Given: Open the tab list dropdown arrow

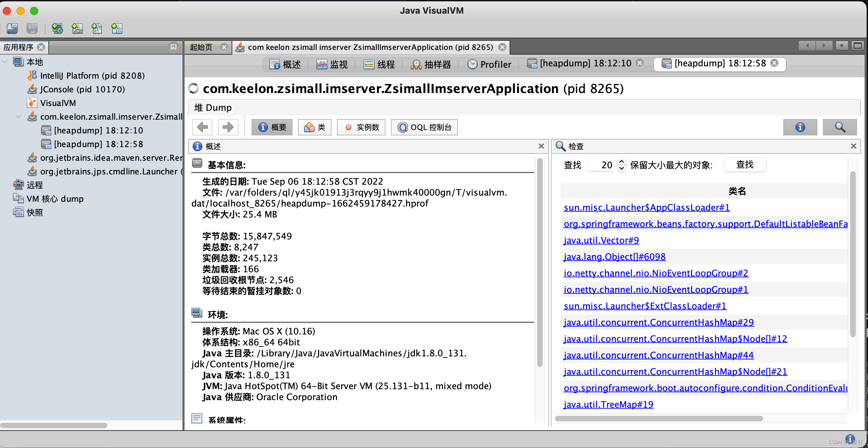Looking at the screenshot, I should tap(842, 45).
